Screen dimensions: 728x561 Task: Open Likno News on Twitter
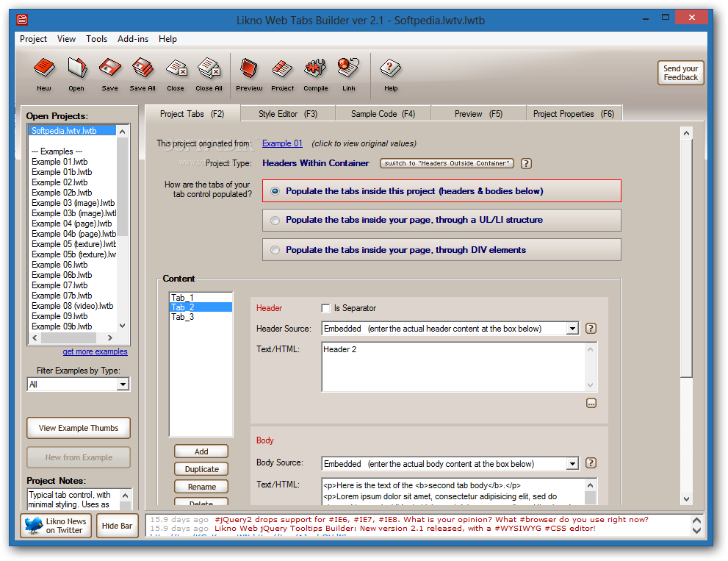(56, 526)
